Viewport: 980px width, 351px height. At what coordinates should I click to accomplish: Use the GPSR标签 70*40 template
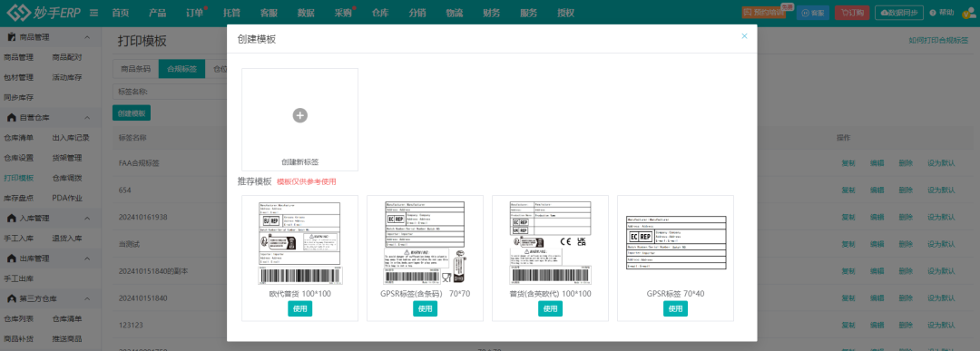point(675,308)
